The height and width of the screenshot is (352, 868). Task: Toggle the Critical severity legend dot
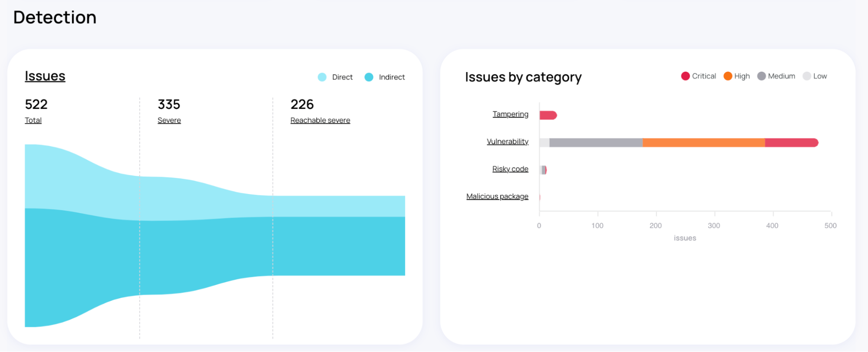685,76
